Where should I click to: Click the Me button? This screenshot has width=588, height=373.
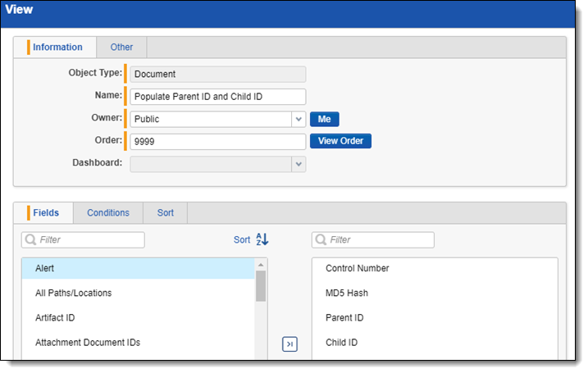coord(324,119)
